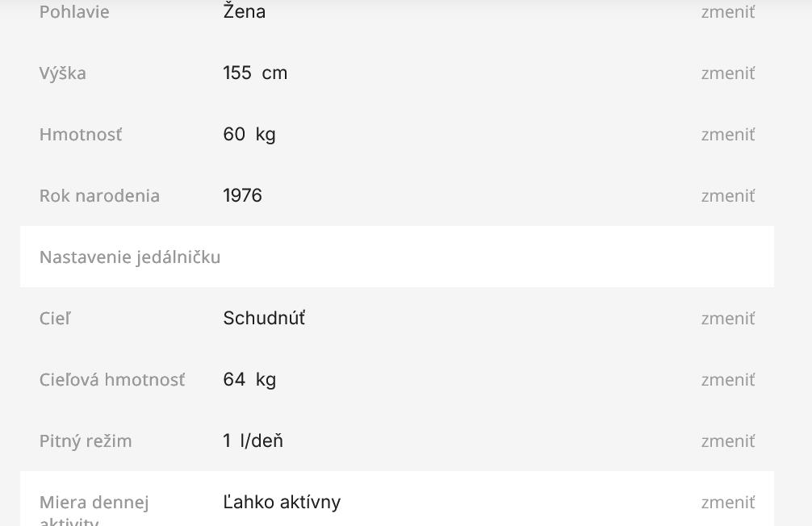Select the 1 l/deň value
Screen dimensions: 812x526
click(x=253, y=441)
